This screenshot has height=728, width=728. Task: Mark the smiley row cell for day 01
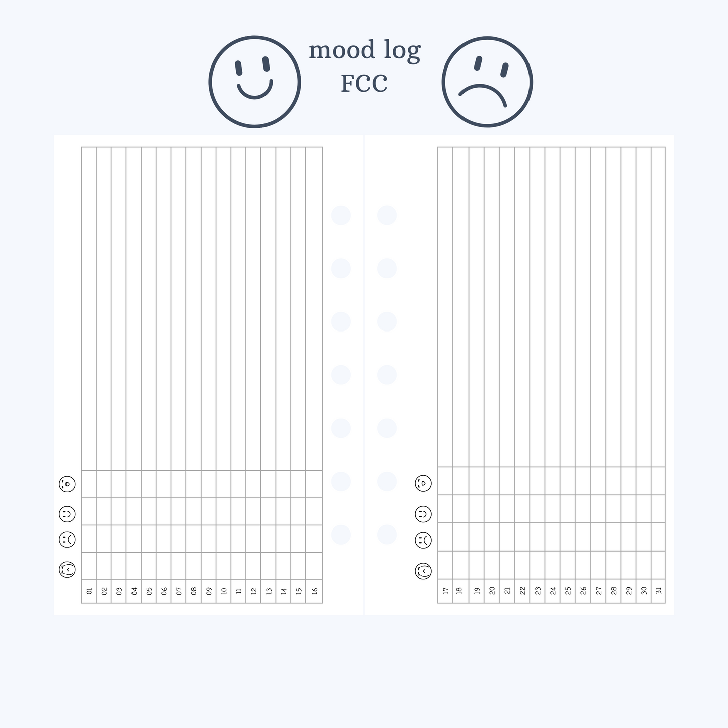tap(89, 511)
